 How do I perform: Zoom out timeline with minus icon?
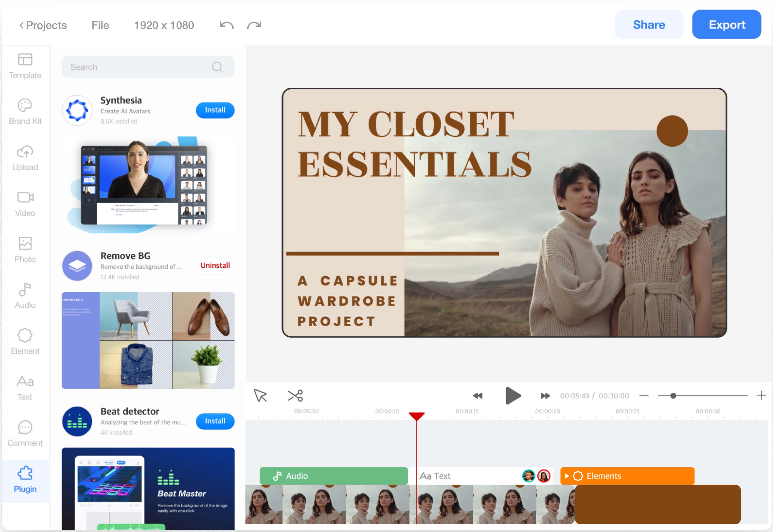[x=644, y=396]
